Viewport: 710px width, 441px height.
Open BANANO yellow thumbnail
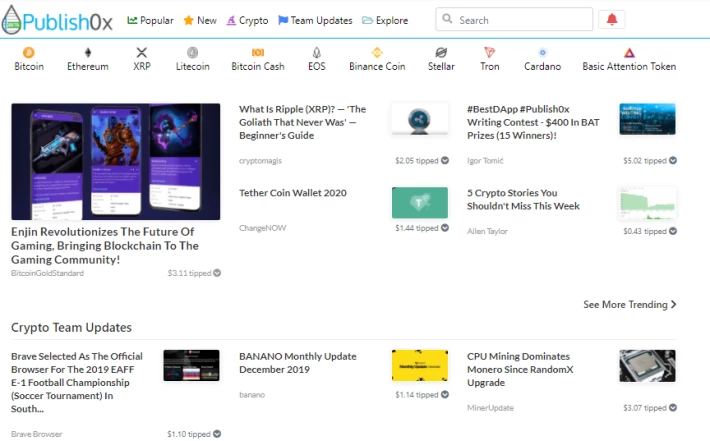click(420, 365)
